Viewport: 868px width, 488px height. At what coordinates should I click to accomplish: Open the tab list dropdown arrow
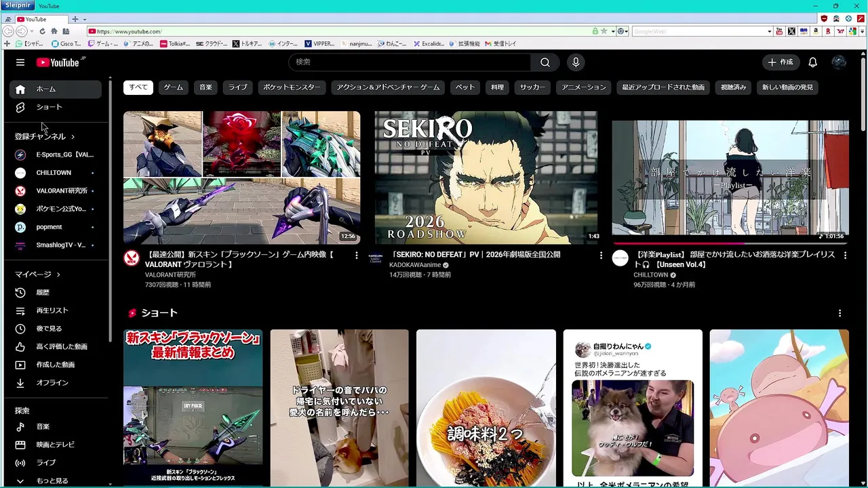84,19
